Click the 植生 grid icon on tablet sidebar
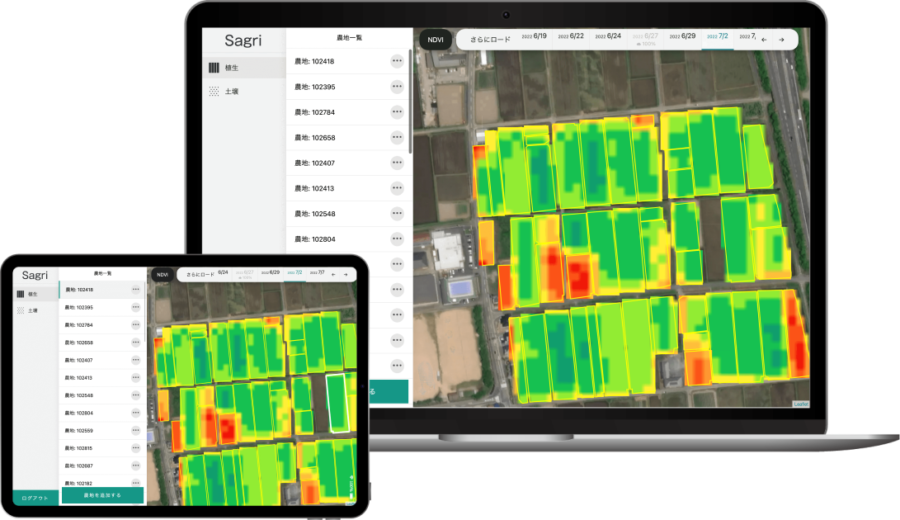Image resolution: width=900 pixels, height=520 pixels. pyautogui.click(x=21, y=294)
